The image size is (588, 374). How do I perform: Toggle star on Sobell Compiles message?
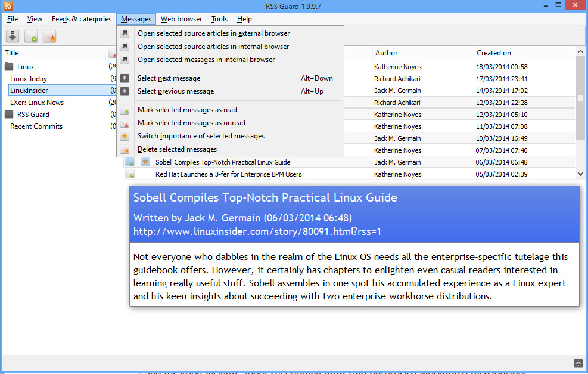click(145, 162)
